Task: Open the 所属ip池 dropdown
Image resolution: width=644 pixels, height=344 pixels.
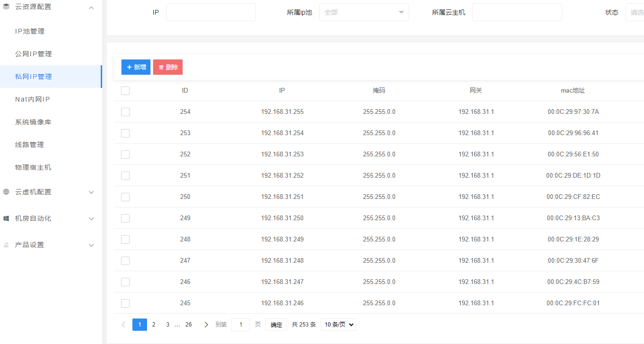Action: click(x=364, y=12)
